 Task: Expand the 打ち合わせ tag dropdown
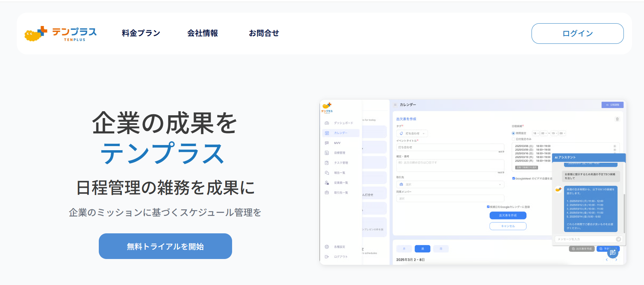pyautogui.click(x=412, y=133)
